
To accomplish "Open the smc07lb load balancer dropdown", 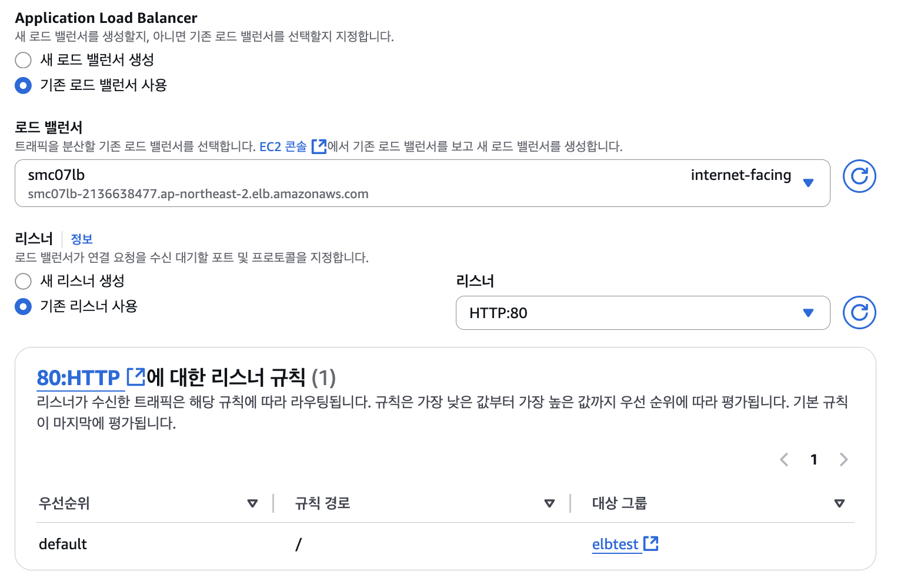I will tap(422, 183).
